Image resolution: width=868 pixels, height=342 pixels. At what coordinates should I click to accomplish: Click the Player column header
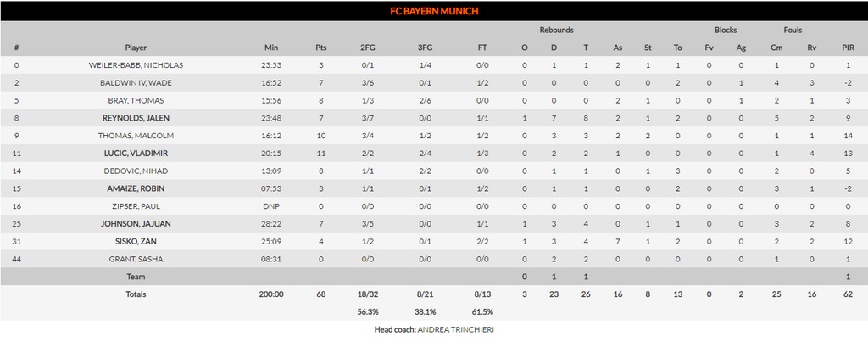pyautogui.click(x=136, y=48)
